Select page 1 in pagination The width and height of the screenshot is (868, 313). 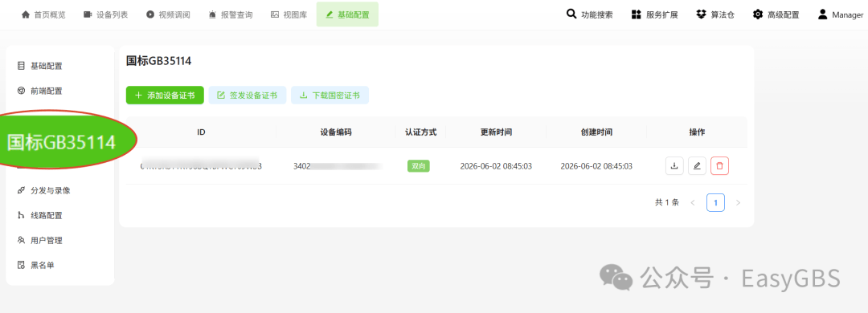716,203
